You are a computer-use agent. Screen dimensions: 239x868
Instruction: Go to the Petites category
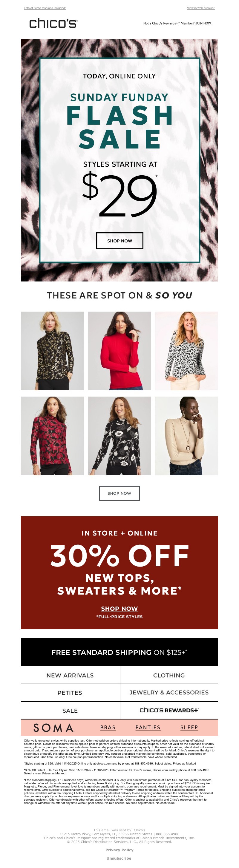(x=70, y=693)
